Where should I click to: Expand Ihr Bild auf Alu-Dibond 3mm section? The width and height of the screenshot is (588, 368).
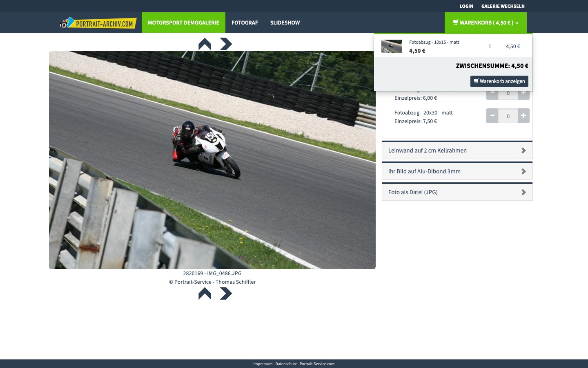(457, 171)
